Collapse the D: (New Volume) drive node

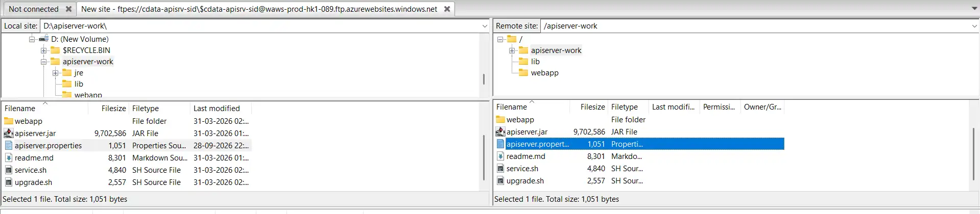[x=32, y=39]
